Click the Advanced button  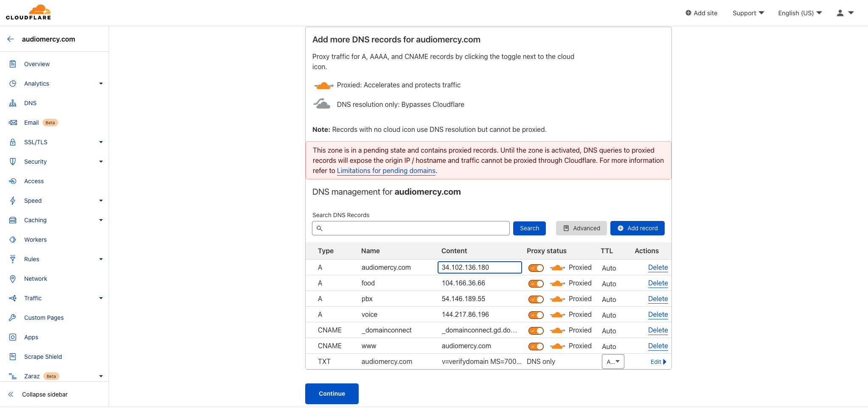(581, 228)
